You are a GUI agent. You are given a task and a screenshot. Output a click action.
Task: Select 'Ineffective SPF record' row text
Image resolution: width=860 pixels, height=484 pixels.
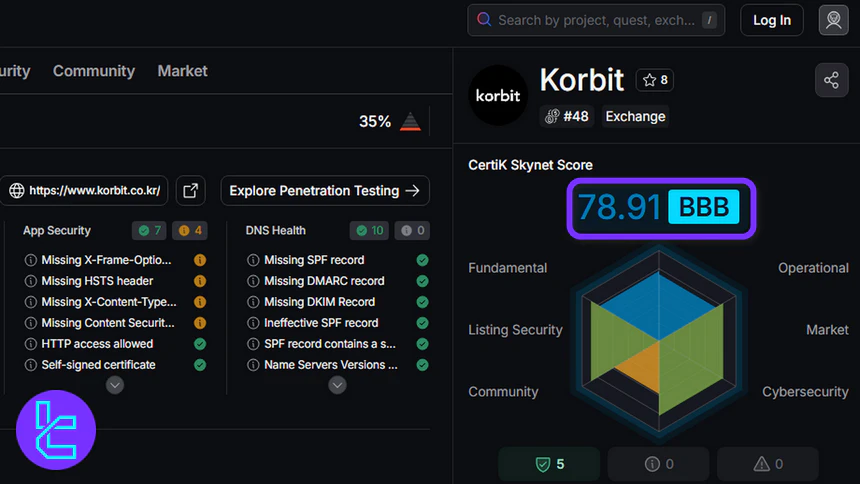click(321, 323)
